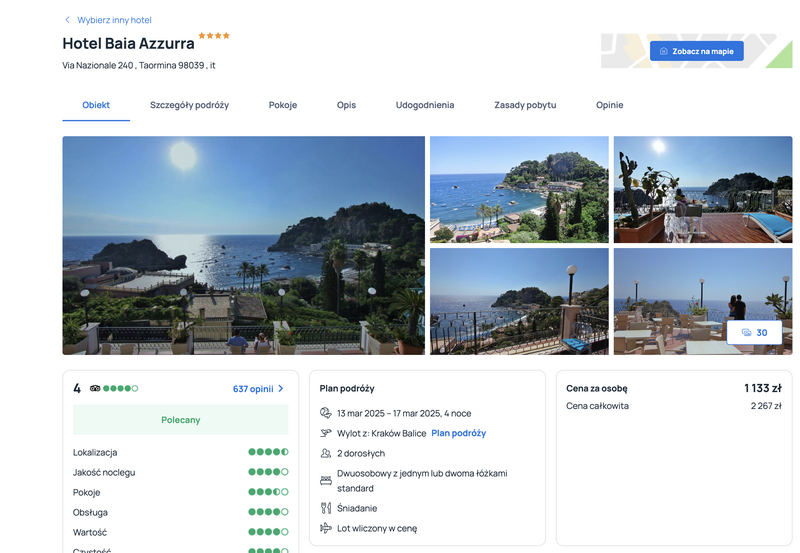Go to the Opinie tab
The image size is (800, 553).
[x=610, y=105]
